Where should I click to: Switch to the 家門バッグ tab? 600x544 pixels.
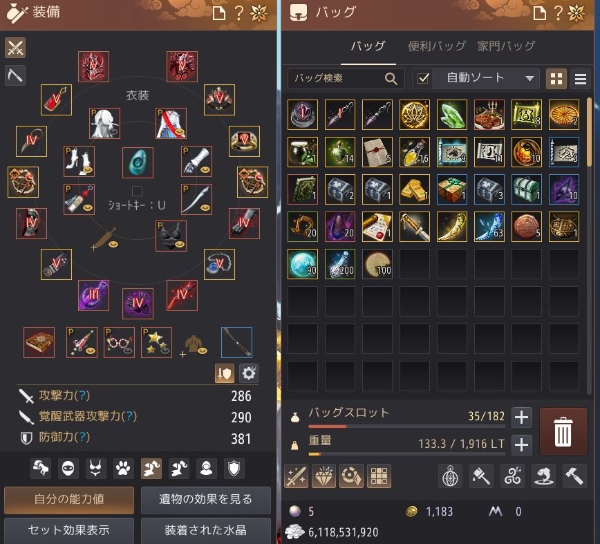click(505, 46)
